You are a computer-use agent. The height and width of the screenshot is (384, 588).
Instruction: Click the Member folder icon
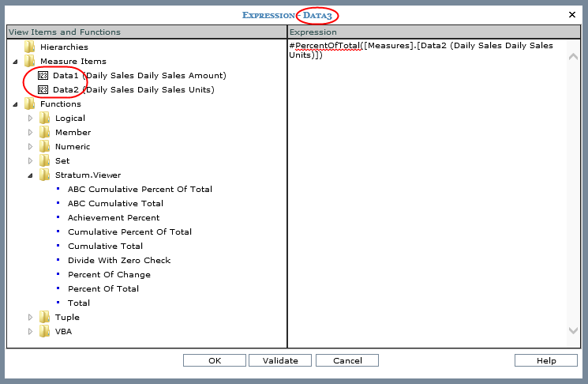pos(45,133)
